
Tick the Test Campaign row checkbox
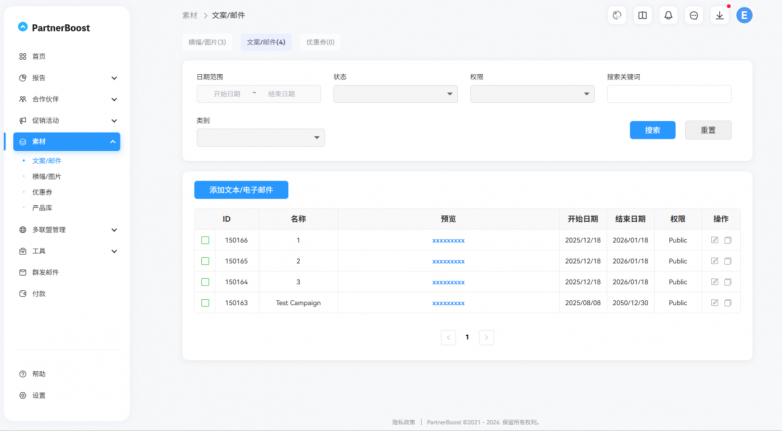pos(205,303)
